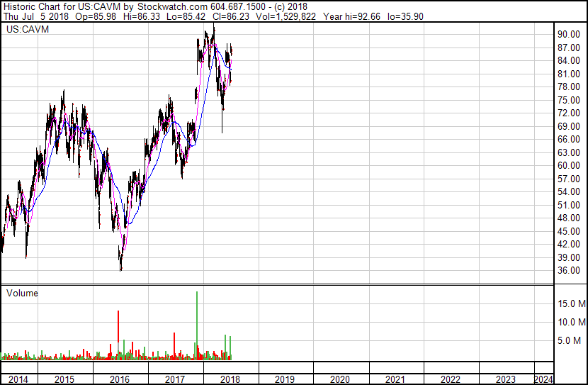
Task: Click the 81.00 price axis label
Action: pyautogui.click(x=569, y=74)
